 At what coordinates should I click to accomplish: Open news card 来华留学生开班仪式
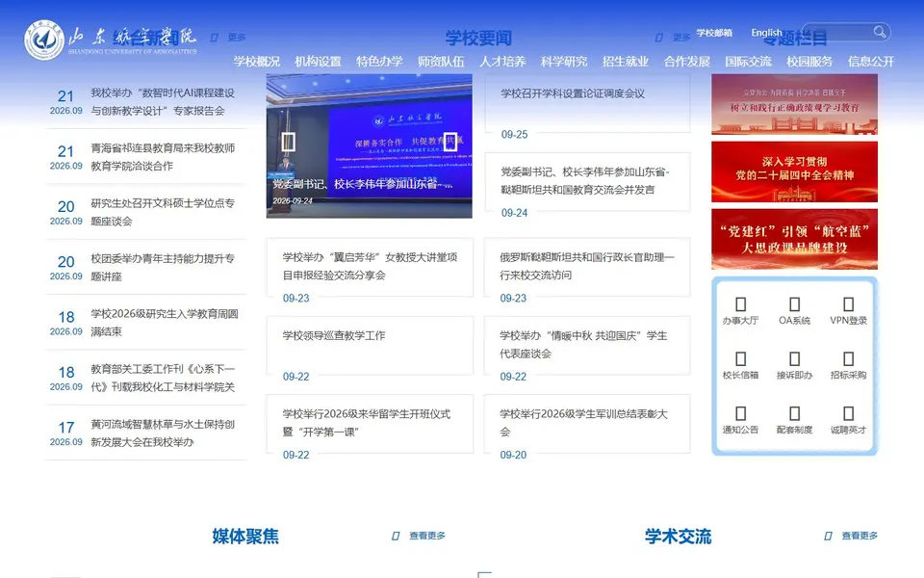click(370, 425)
